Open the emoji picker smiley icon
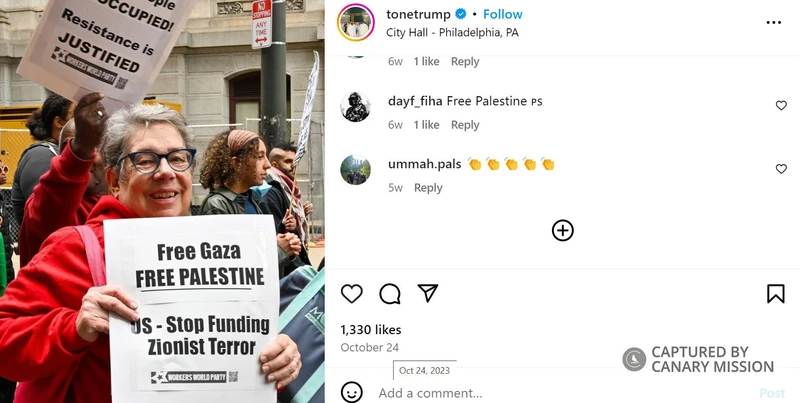This screenshot has height=403, width=800. 352,393
